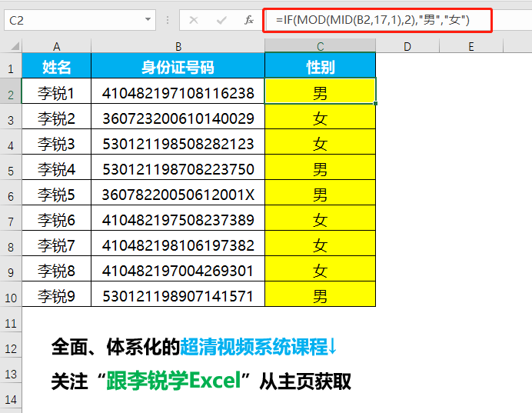Select ID cell 530121198508282123

(178, 142)
